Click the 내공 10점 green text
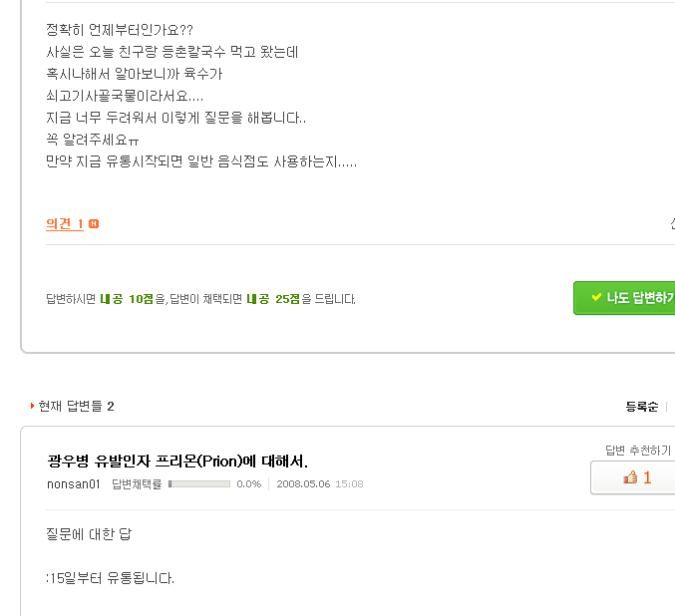Viewport: 675px width, 616px height. tap(127, 299)
